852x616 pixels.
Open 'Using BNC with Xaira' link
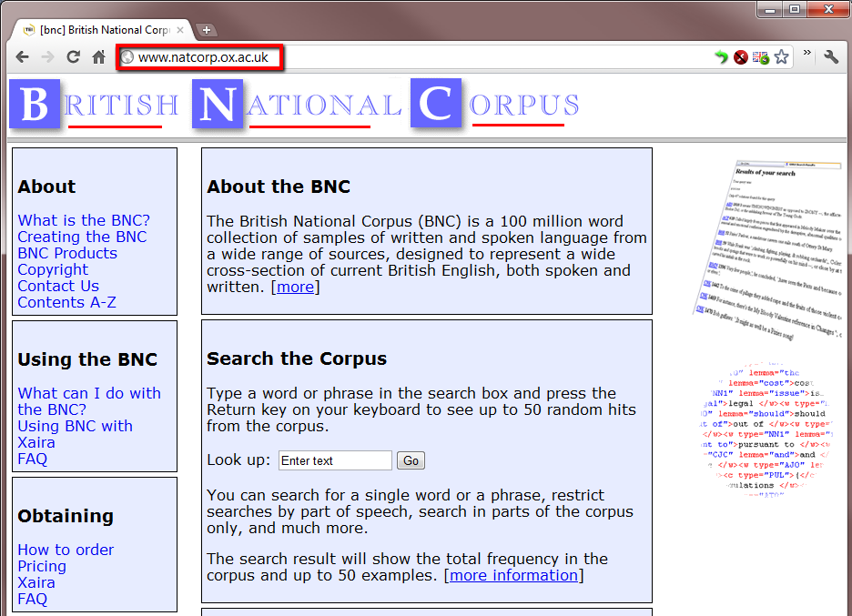[75, 434]
